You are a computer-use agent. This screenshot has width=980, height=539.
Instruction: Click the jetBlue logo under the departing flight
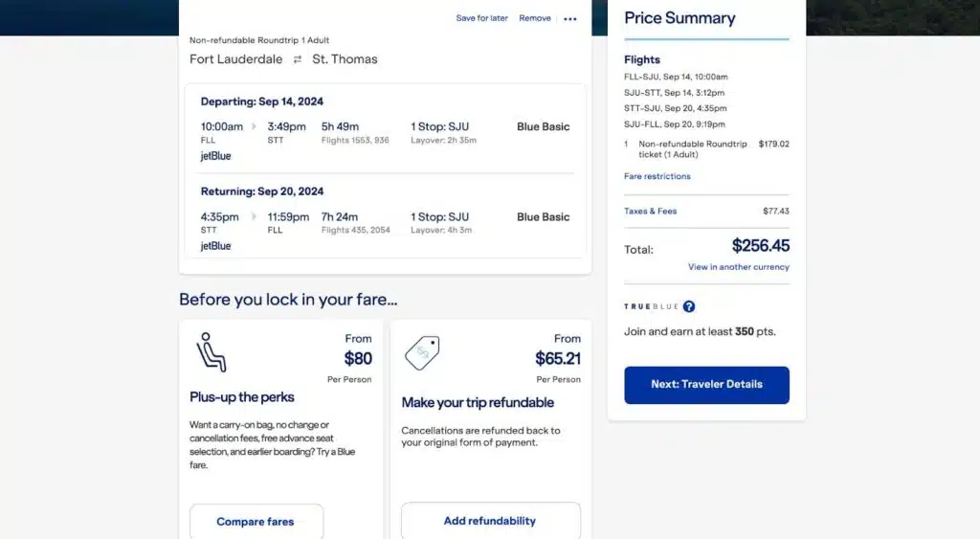[215, 156]
